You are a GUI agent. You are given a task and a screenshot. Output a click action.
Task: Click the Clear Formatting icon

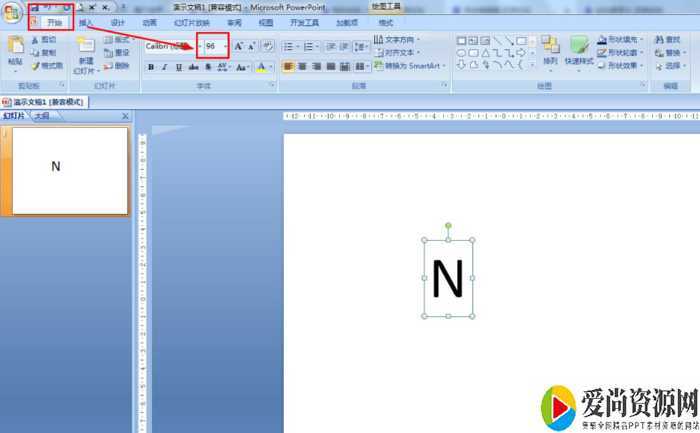268,46
